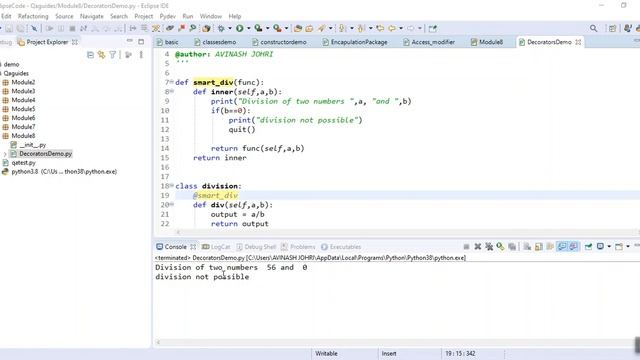This screenshot has height=360, width=640.
Task: Minimize the Project Explorer panel
Action: [130, 41]
